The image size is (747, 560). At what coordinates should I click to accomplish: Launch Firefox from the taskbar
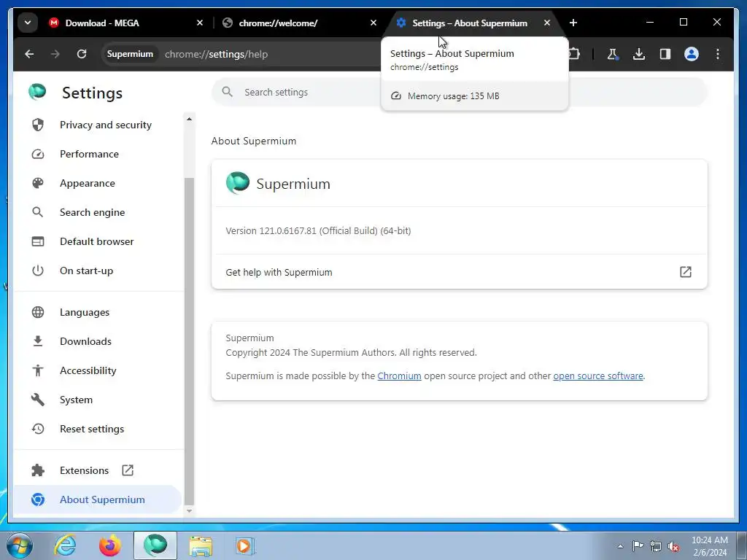[109, 545]
